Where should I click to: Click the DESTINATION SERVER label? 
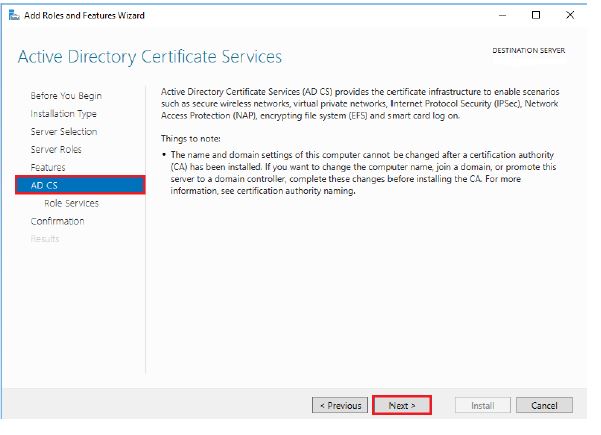(x=529, y=51)
